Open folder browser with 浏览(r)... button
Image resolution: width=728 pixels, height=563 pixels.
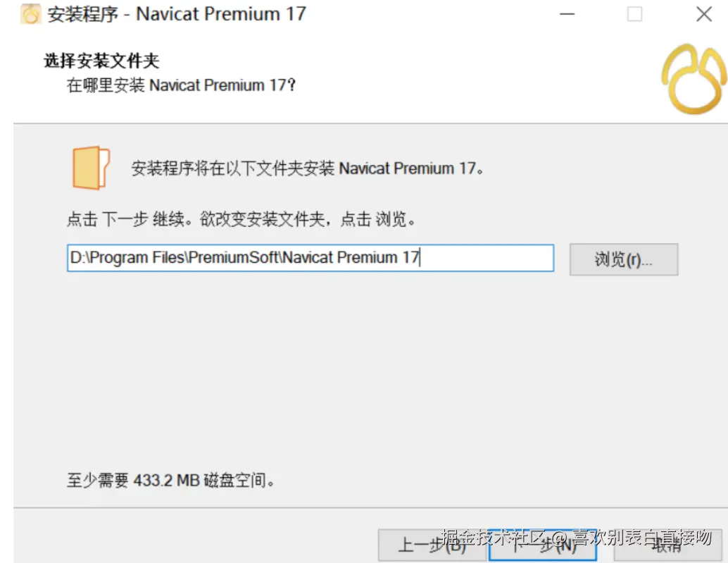624,259
